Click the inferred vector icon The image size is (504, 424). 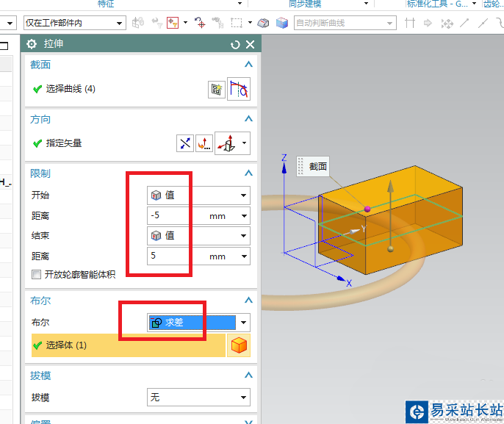click(x=227, y=143)
